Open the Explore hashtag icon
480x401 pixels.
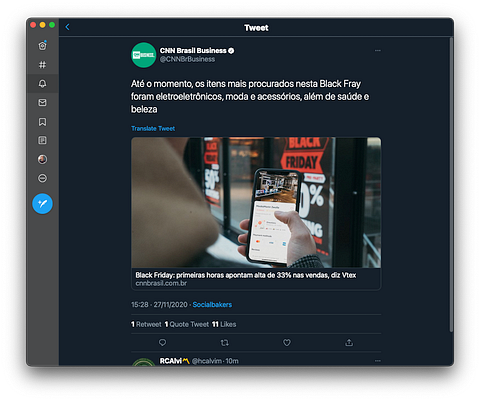(x=42, y=65)
